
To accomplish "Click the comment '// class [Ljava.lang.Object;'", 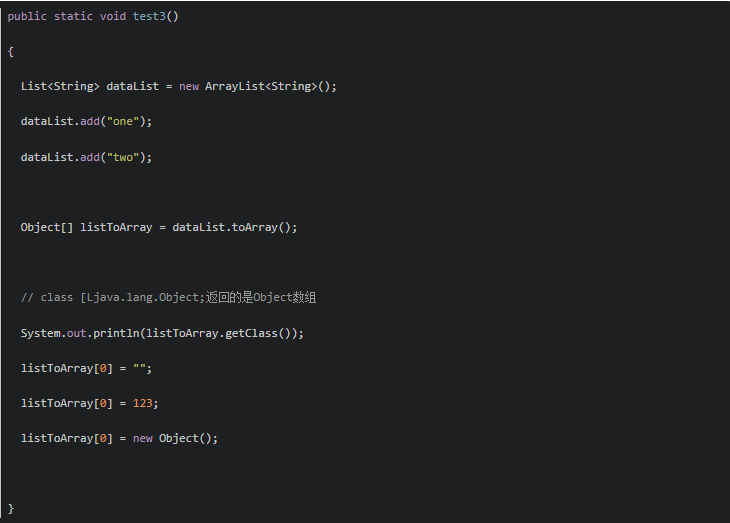I will click(113, 298).
